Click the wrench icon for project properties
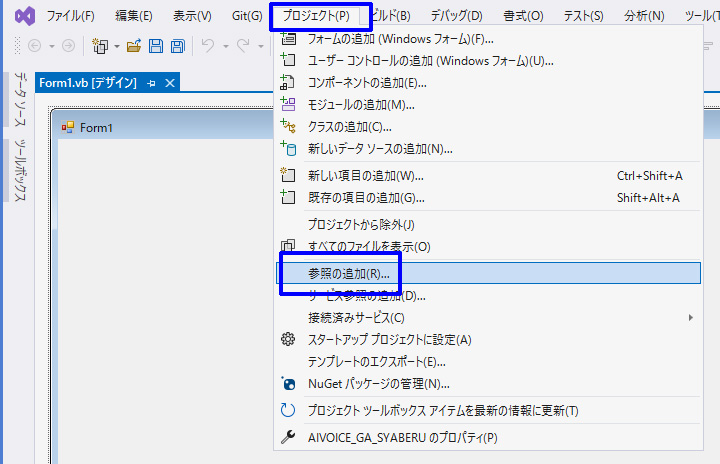The width and height of the screenshot is (720, 464). click(288, 437)
